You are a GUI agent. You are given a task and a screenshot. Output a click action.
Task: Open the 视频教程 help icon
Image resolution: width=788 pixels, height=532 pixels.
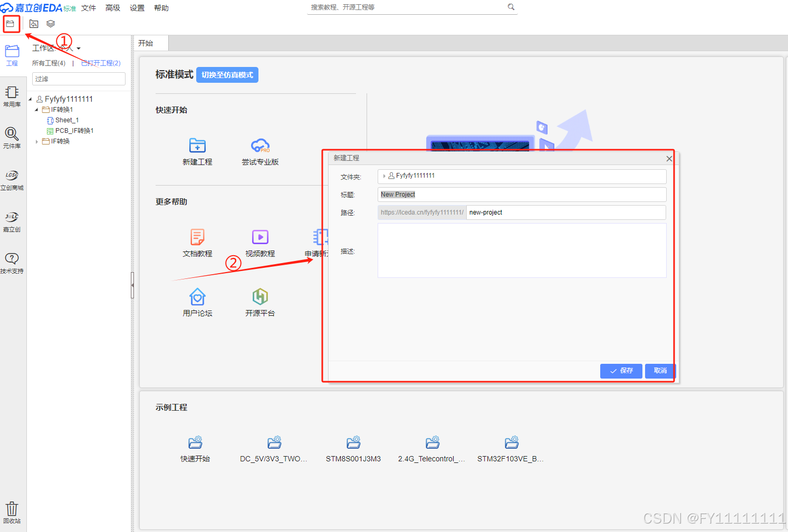pyautogui.click(x=260, y=243)
